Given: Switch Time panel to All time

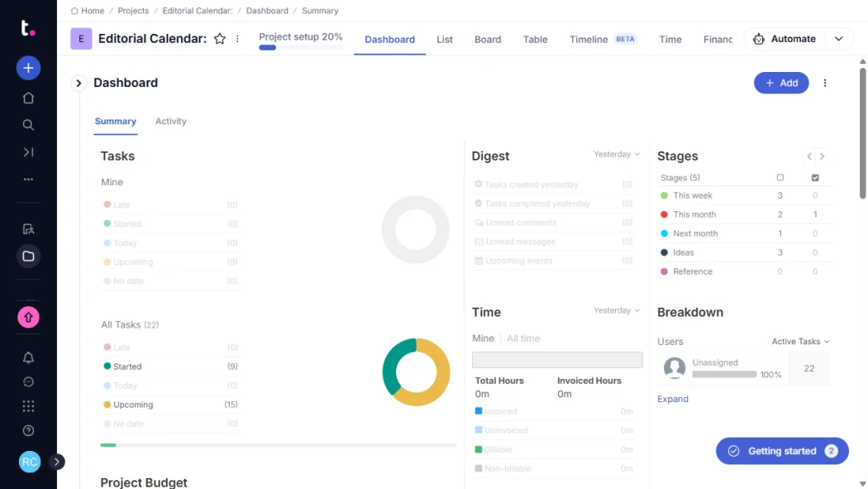Looking at the screenshot, I should point(523,338).
